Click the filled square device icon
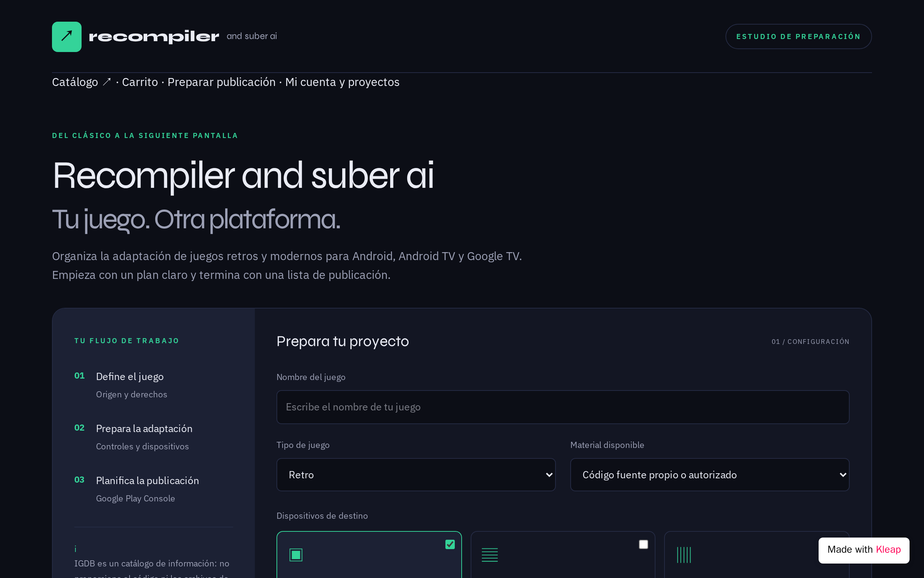 (296, 555)
